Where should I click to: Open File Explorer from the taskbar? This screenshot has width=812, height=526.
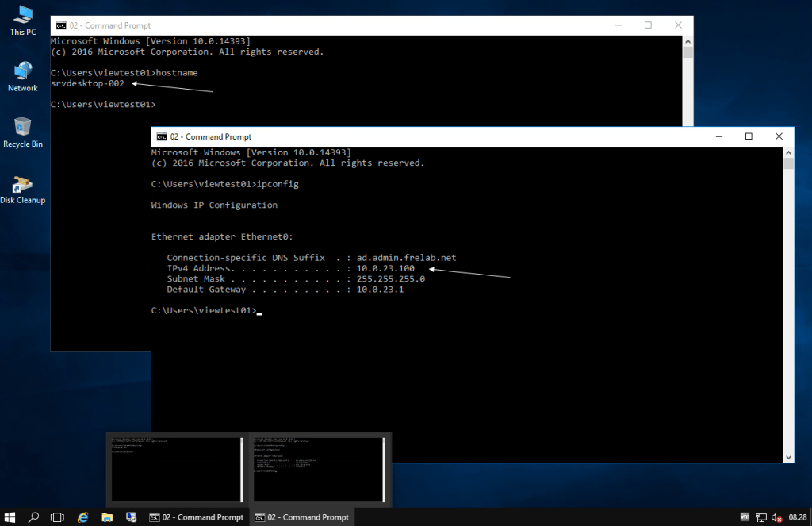[x=106, y=517]
